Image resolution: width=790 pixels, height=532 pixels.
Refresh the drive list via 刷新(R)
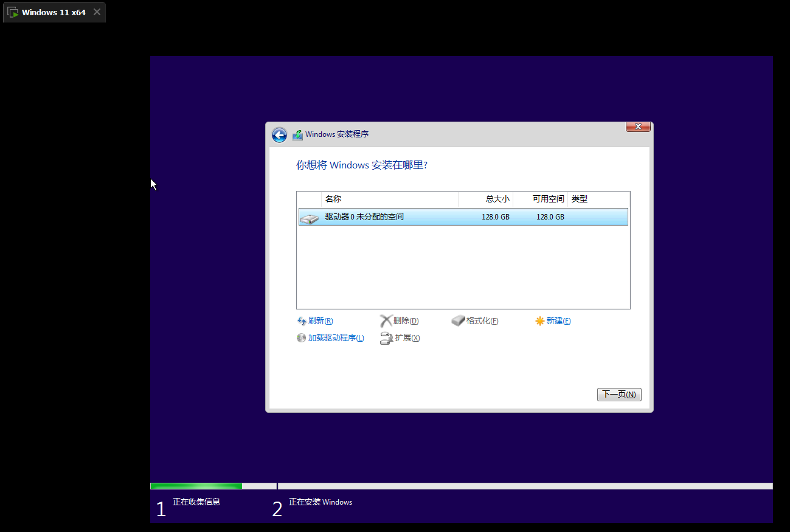click(x=321, y=321)
